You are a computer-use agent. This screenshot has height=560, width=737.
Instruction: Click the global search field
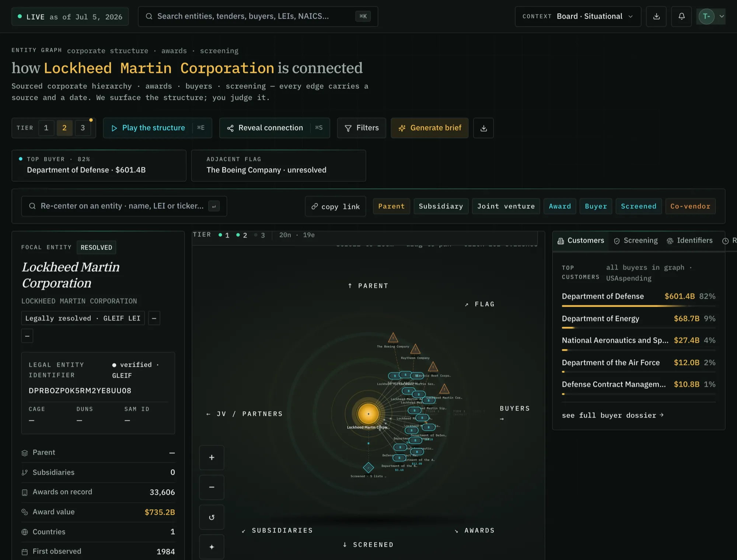tap(258, 17)
